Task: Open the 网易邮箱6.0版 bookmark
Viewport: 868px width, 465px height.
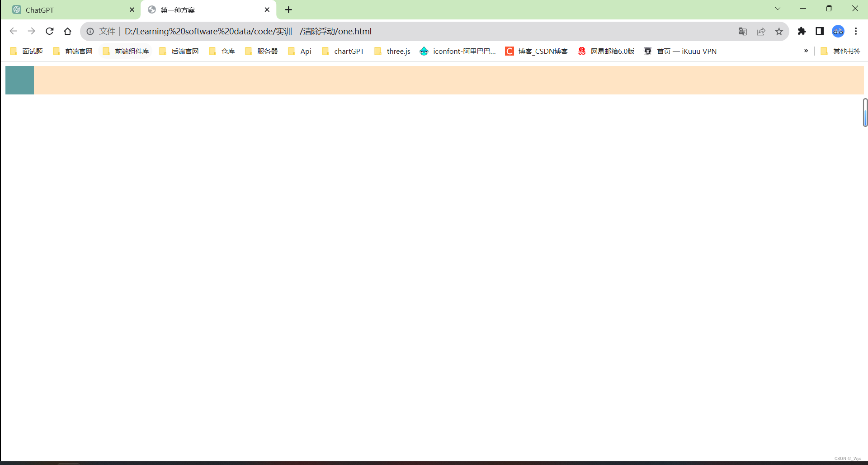Action: [x=606, y=51]
